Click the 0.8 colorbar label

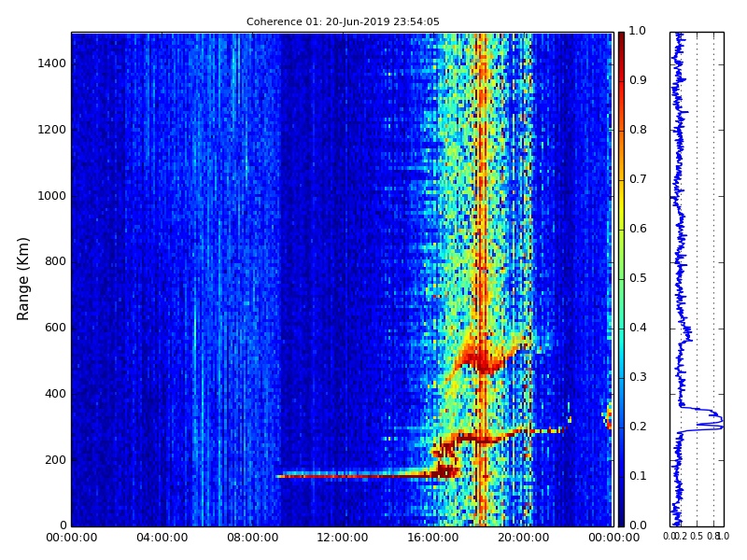pos(638,130)
